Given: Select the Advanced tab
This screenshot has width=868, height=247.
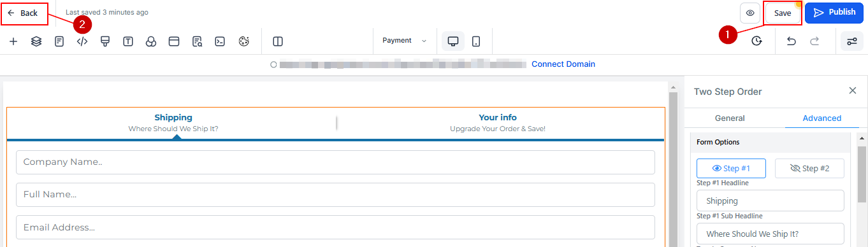Looking at the screenshot, I should (821, 118).
